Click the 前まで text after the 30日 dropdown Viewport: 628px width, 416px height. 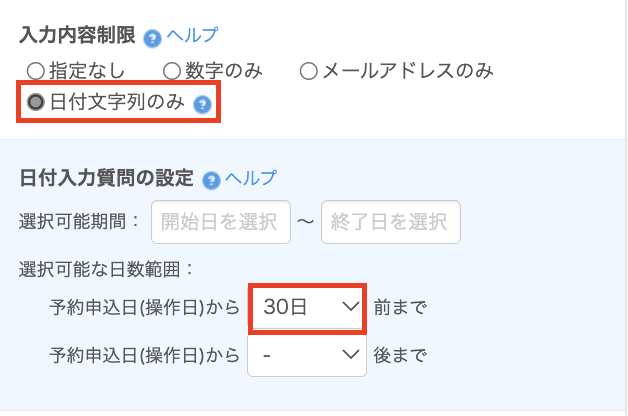[399, 307]
